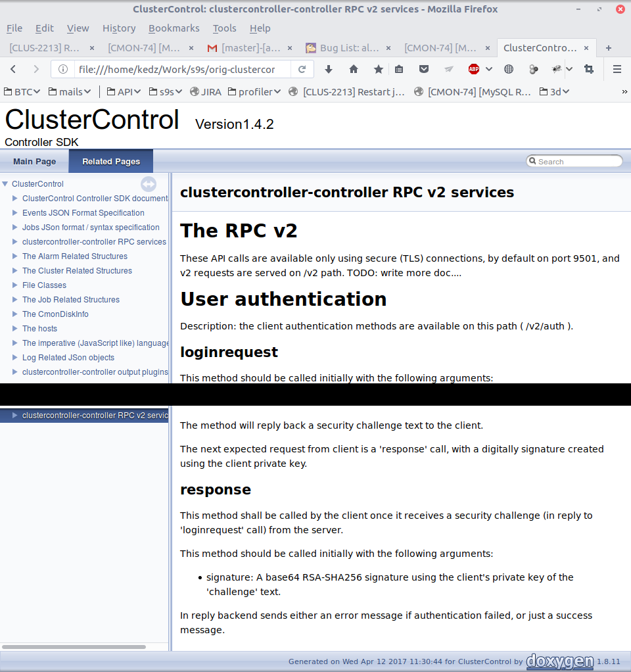
Task: Open 3d bookmarks folder
Action: (554, 91)
